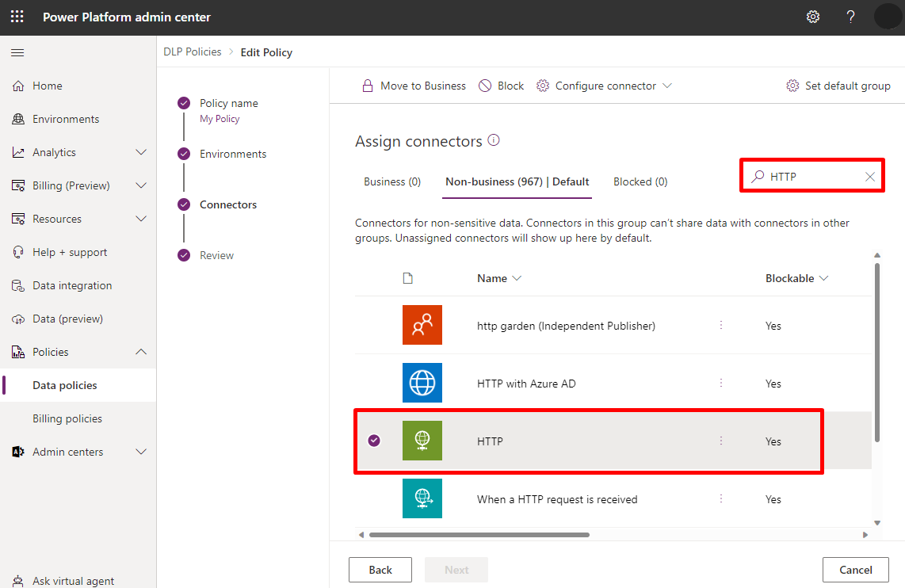
Task: Open Configure connector dropdown
Action: click(x=604, y=86)
